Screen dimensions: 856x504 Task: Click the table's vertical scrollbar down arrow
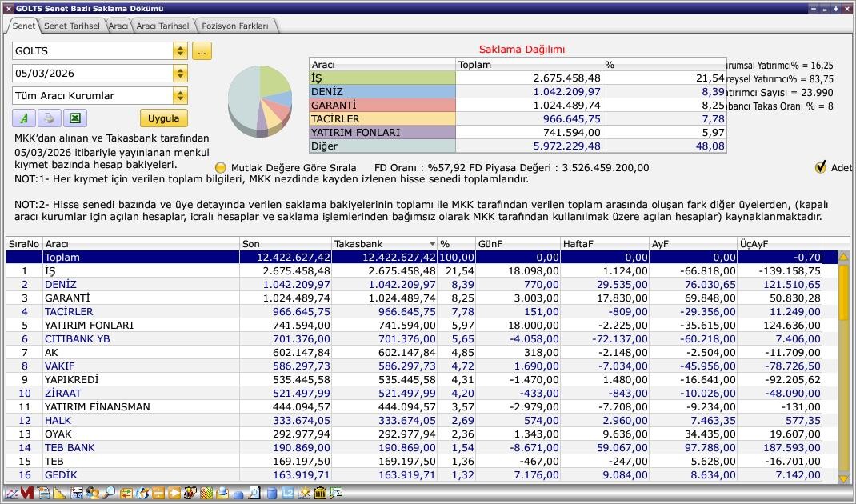[843, 478]
